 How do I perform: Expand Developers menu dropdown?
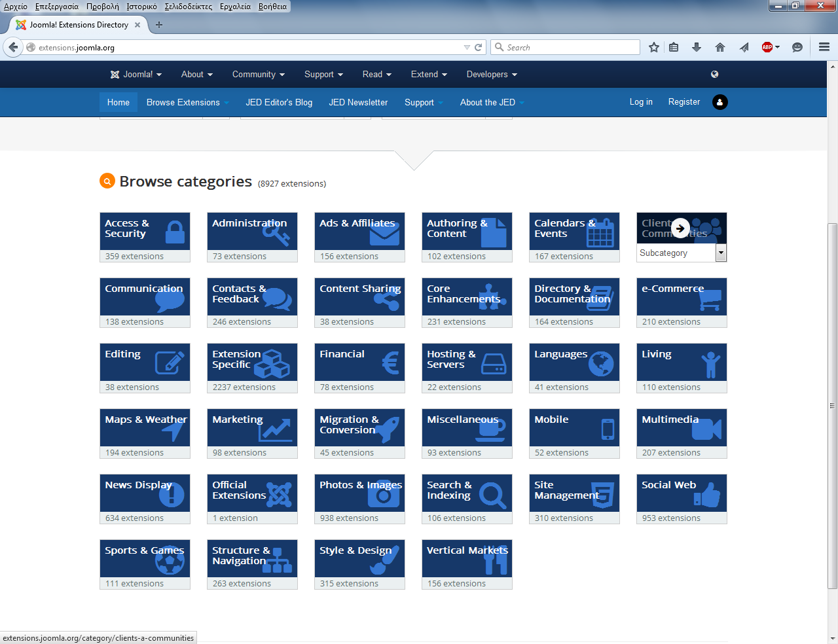(492, 74)
